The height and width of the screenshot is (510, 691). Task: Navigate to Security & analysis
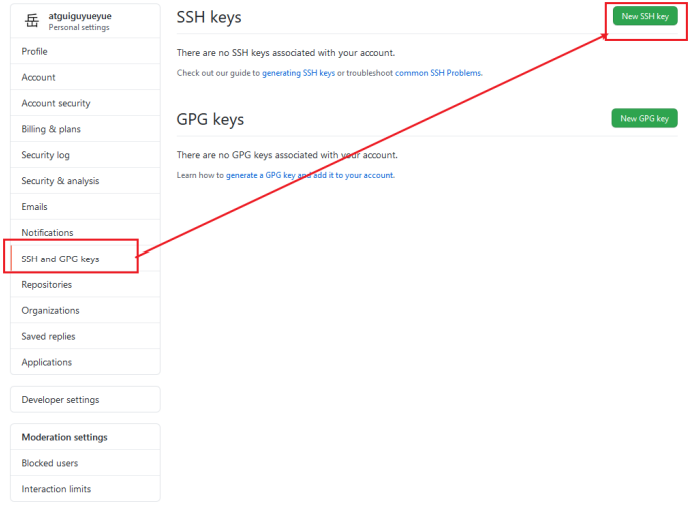(x=60, y=181)
